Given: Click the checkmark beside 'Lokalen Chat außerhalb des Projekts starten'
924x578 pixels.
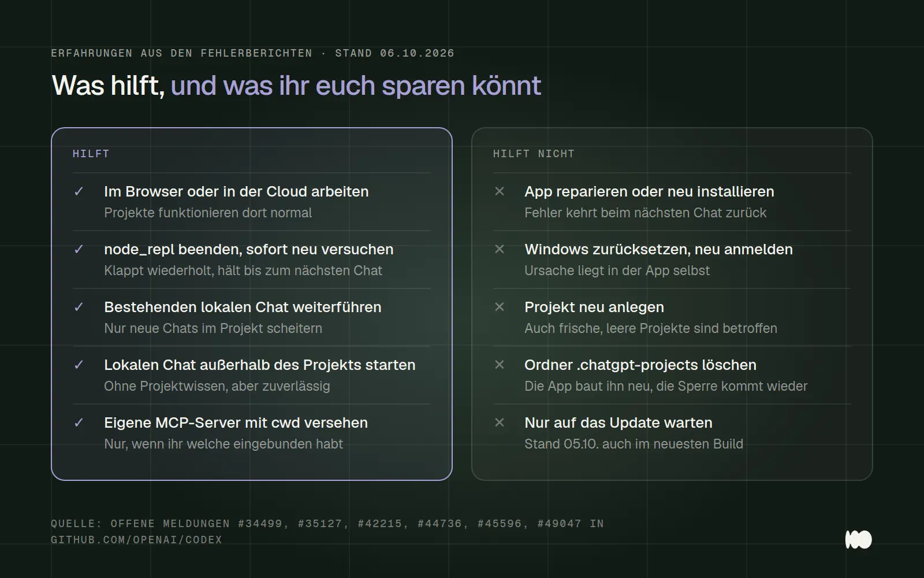Looking at the screenshot, I should pyautogui.click(x=79, y=365).
